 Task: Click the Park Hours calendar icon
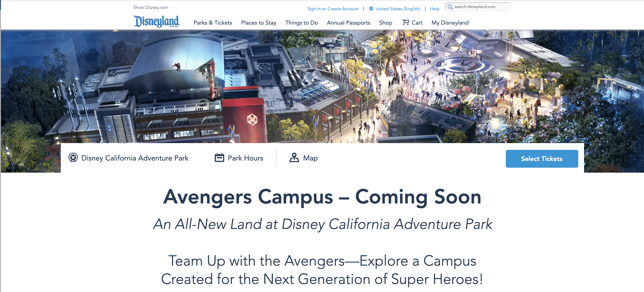click(x=219, y=158)
